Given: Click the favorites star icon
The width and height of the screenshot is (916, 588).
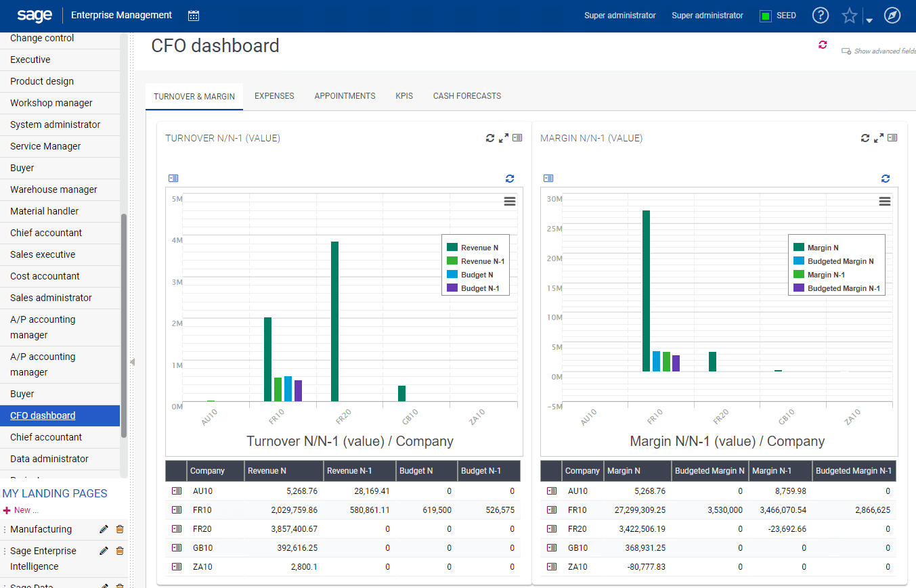Looking at the screenshot, I should (x=850, y=16).
